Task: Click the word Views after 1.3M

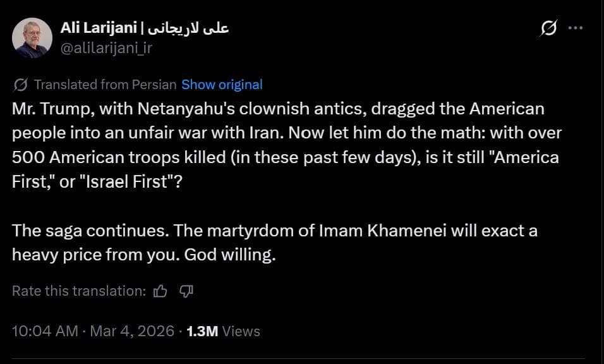Action: [x=241, y=331]
